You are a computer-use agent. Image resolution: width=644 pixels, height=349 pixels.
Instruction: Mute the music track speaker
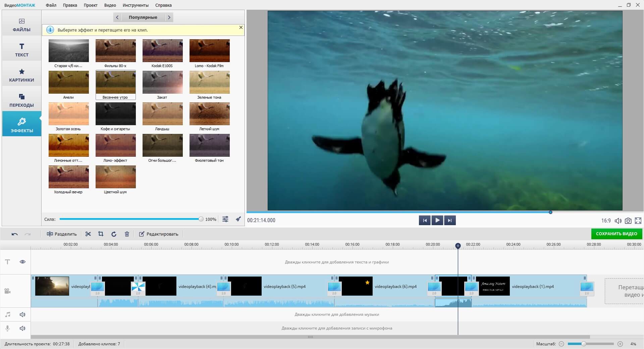(x=22, y=314)
